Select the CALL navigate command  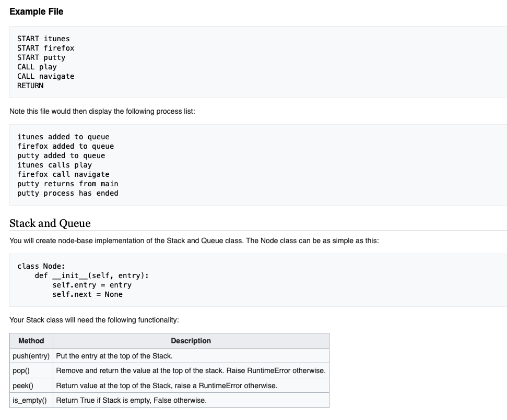(x=46, y=76)
